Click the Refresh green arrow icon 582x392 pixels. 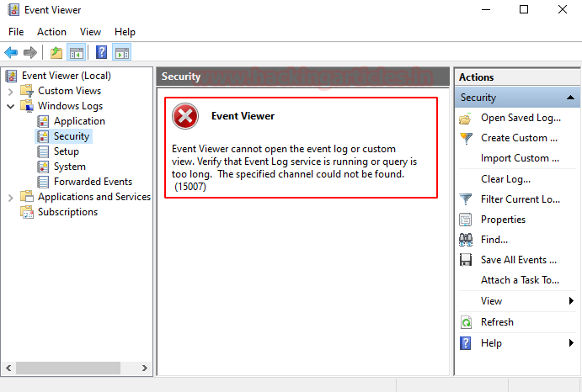click(x=466, y=322)
